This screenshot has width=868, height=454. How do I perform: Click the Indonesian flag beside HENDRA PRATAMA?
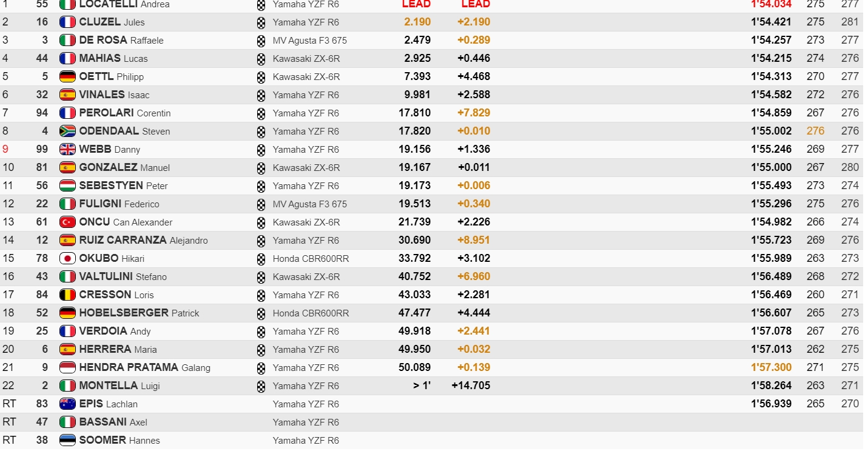67,367
